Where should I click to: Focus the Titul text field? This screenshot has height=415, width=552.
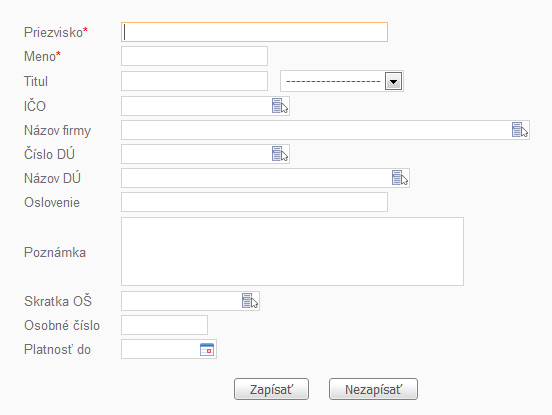[194, 81]
